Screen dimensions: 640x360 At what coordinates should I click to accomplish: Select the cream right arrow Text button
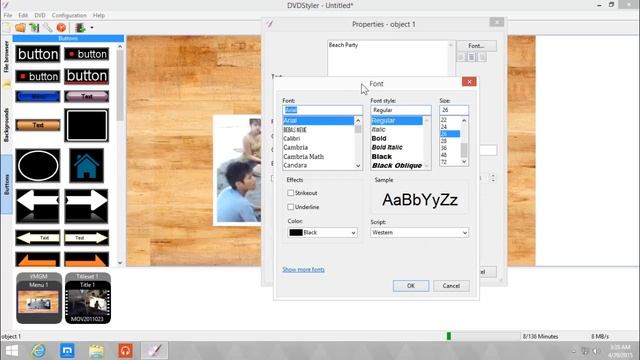87,238
